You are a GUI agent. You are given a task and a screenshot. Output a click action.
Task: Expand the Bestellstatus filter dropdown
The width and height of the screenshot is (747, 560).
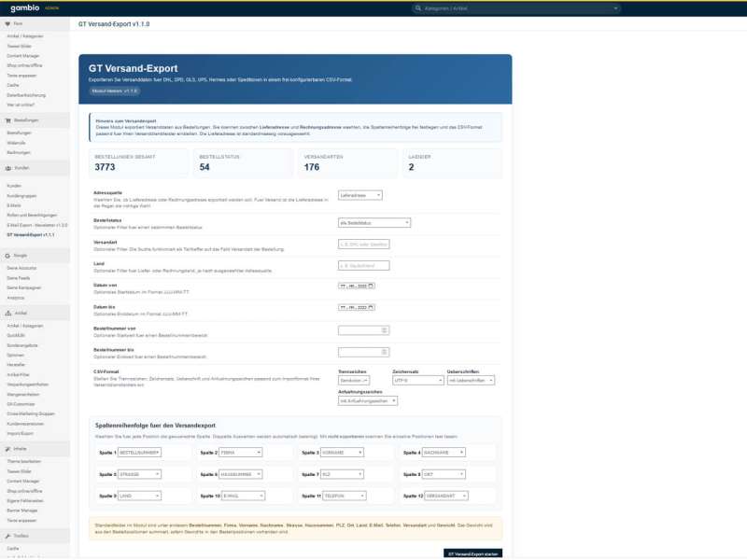[x=373, y=222]
